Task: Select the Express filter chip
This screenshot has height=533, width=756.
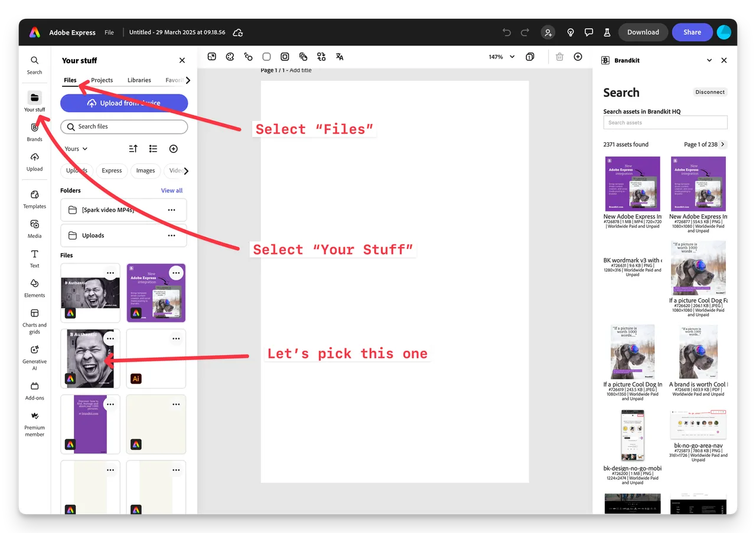Action: (x=112, y=171)
